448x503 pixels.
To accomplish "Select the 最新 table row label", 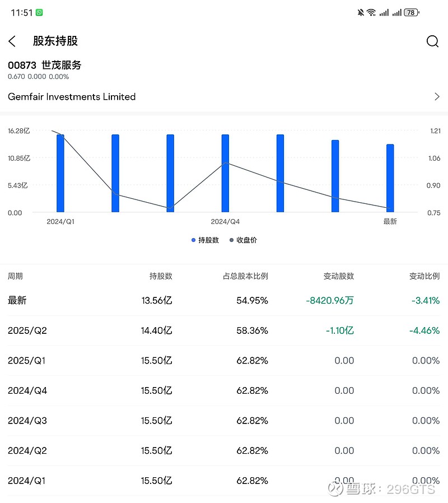I will click(x=17, y=300).
